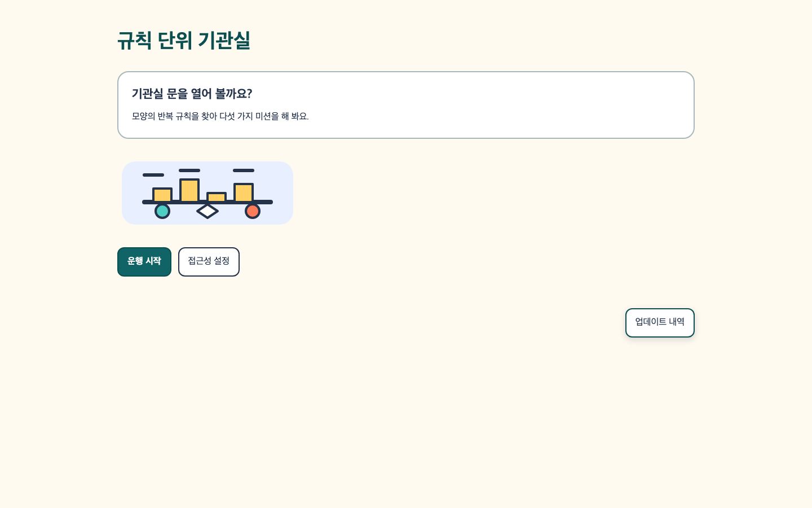Click the shortest yellow block
The width and height of the screenshot is (812, 508).
pos(217,197)
